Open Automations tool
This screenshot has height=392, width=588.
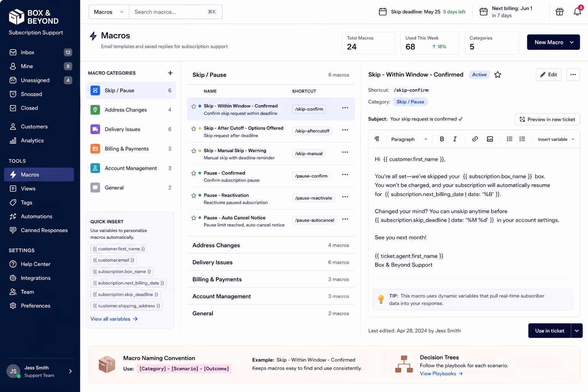tap(39, 216)
